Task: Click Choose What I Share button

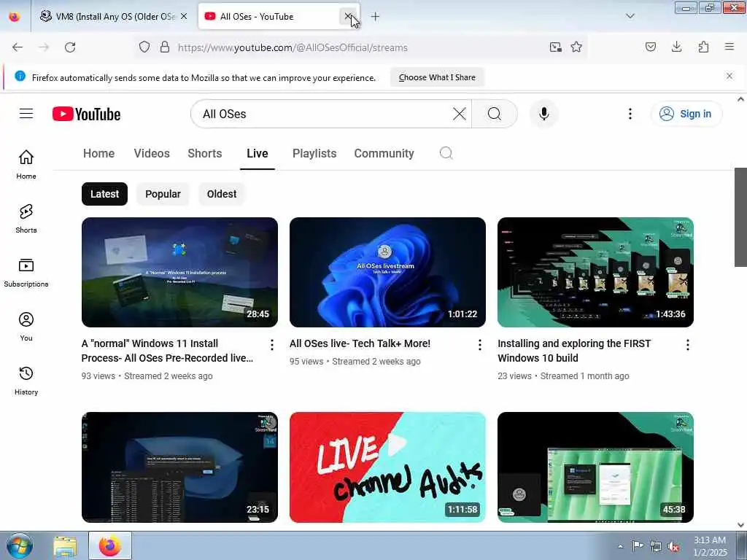Action: 437,77
